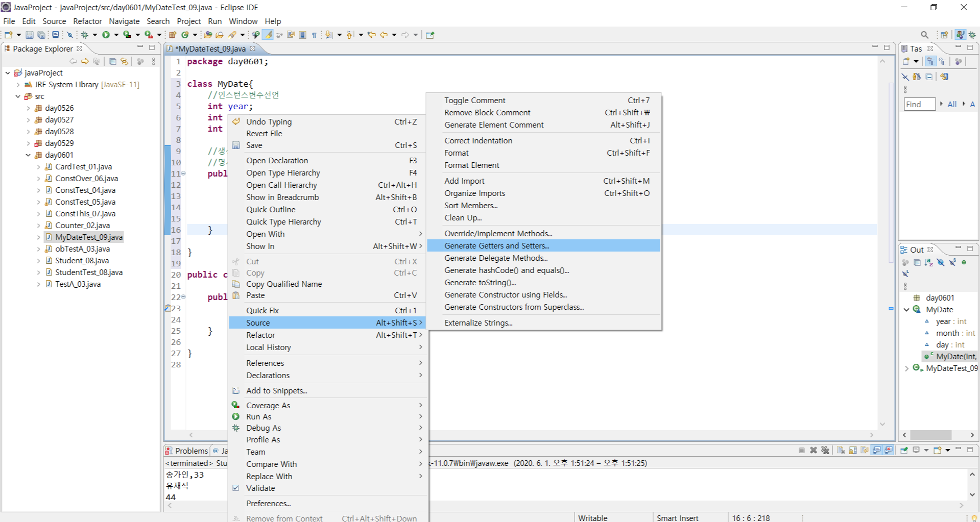
Task: Select Organize Imports from Source submenu
Action: pyautogui.click(x=543, y=193)
